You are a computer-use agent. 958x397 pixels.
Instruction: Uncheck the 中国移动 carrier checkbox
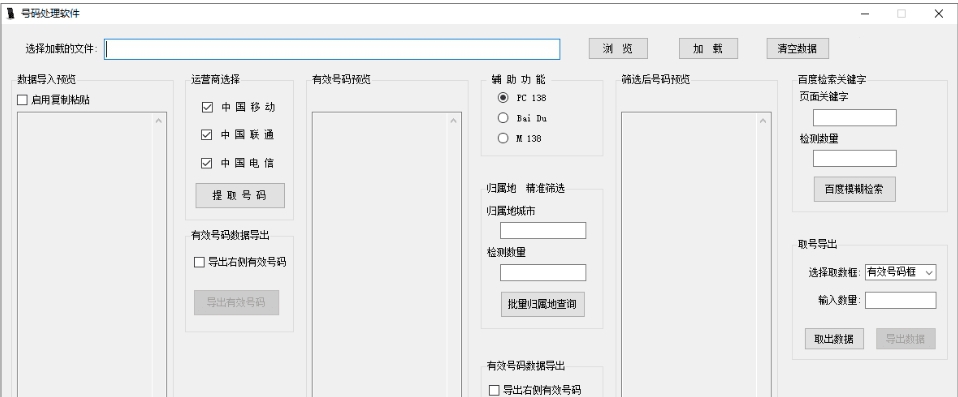coord(207,107)
